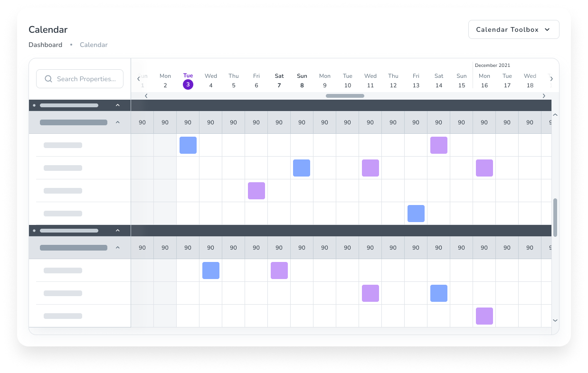Select the Tue 17 date header

tap(507, 81)
